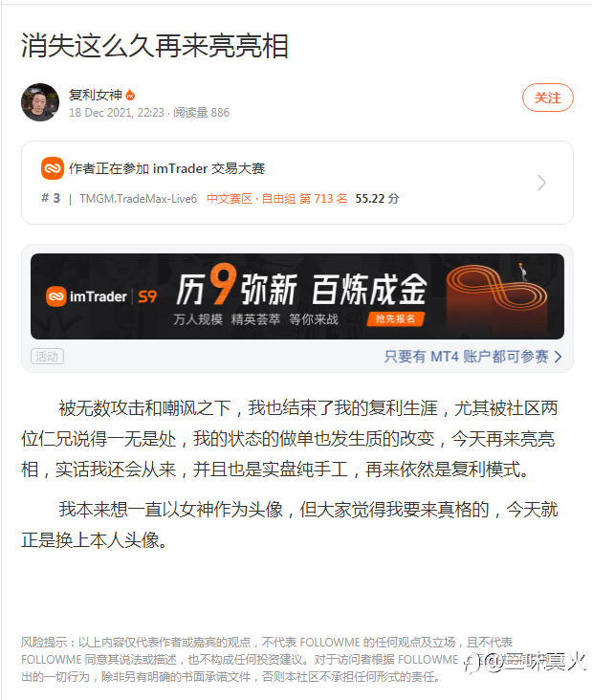Click the 55.22 分 score
The height and width of the screenshot is (700, 592).
tap(377, 199)
